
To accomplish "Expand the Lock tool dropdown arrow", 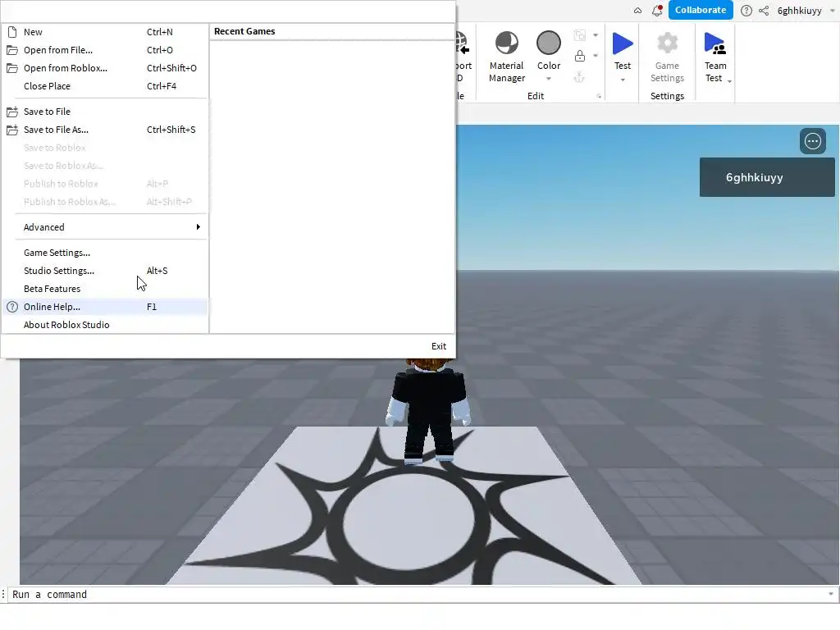I will (596, 56).
